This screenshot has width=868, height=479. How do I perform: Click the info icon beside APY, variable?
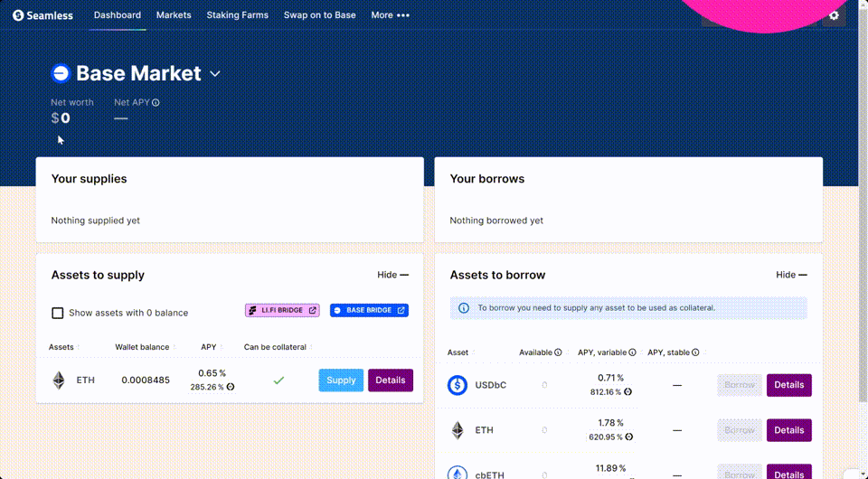632,352
